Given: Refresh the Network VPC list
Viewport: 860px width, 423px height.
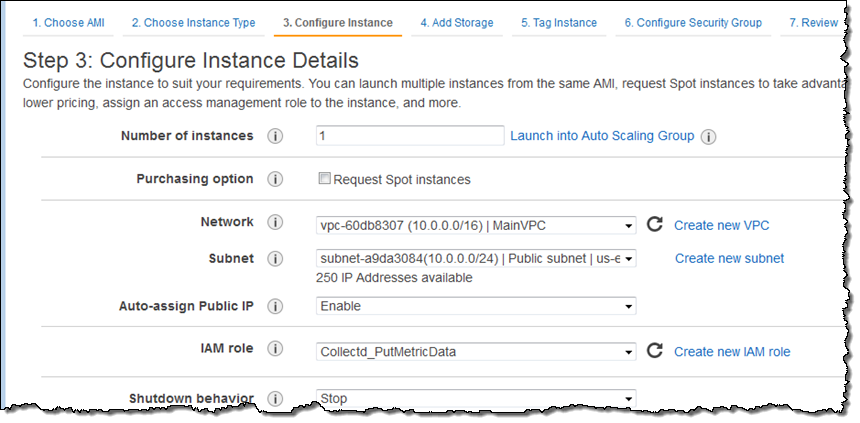Looking at the screenshot, I should [x=655, y=225].
